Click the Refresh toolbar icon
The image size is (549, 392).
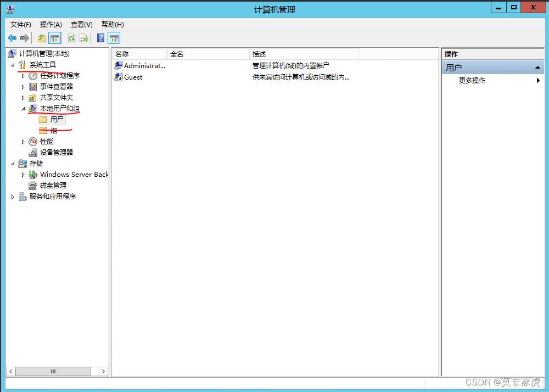tap(72, 38)
